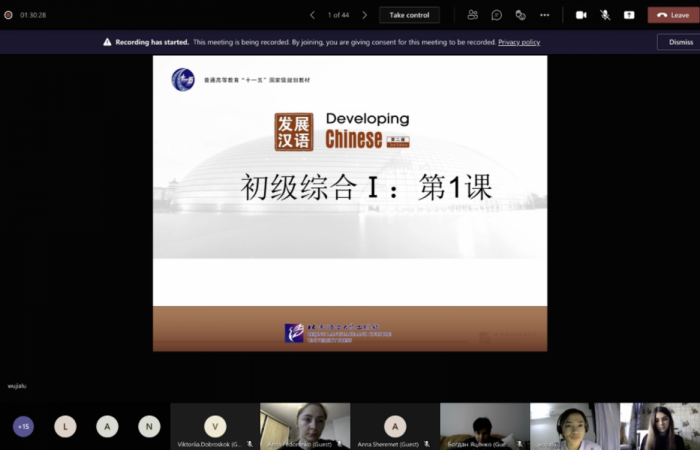
Task: Select video tile of participant with headphones
Action: click(575, 426)
